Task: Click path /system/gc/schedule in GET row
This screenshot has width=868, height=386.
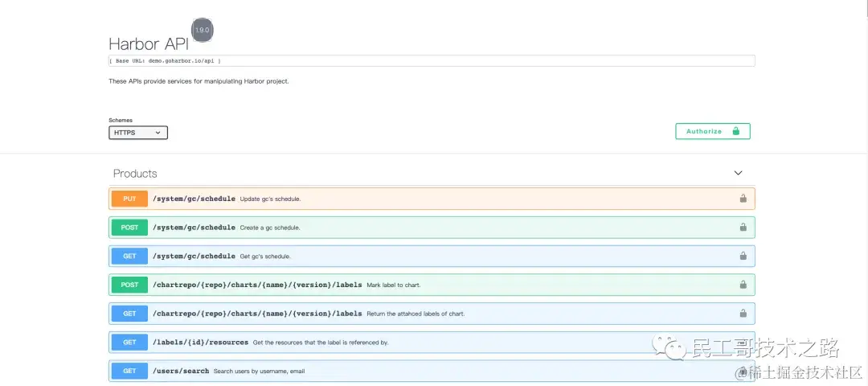Action: coord(194,257)
